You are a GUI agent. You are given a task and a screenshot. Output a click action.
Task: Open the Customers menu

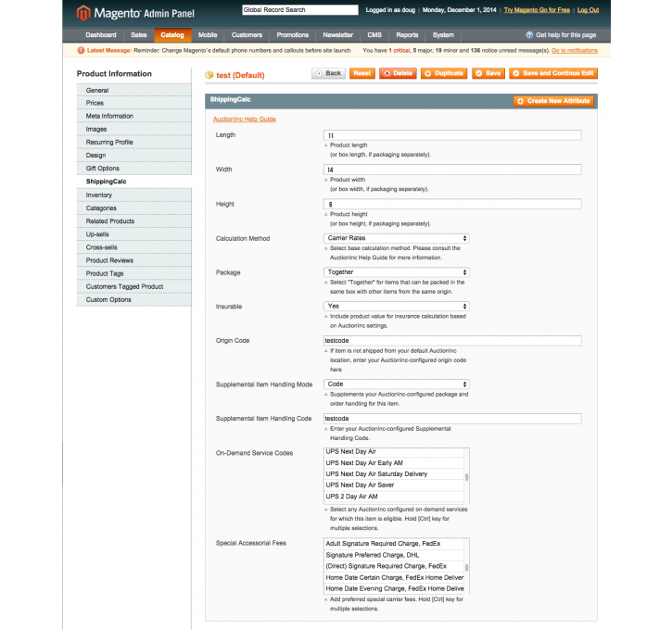247,35
